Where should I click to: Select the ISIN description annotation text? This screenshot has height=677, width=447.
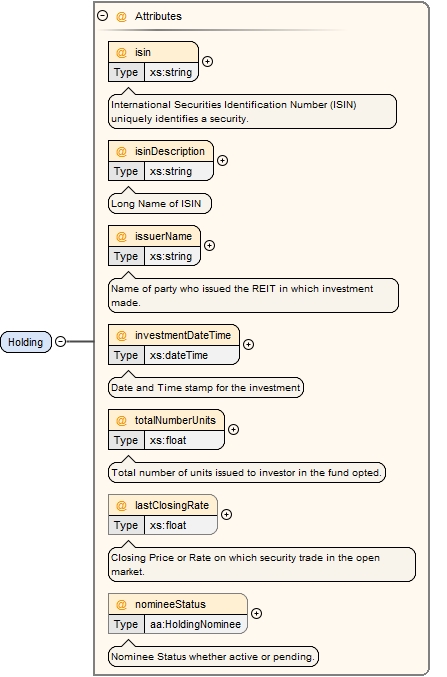click(x=234, y=111)
